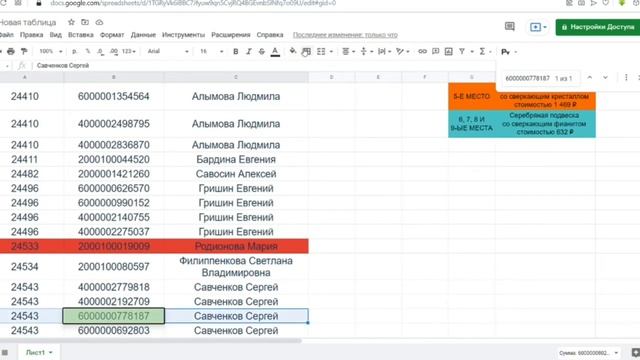Expand the merge cells dropdown arrow
This screenshot has height=360, width=640.
tap(331, 52)
